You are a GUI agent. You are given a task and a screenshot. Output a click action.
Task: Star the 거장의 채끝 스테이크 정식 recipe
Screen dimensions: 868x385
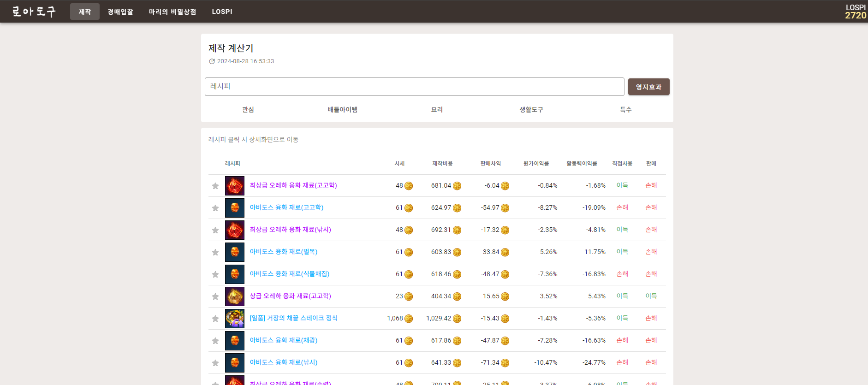point(215,319)
